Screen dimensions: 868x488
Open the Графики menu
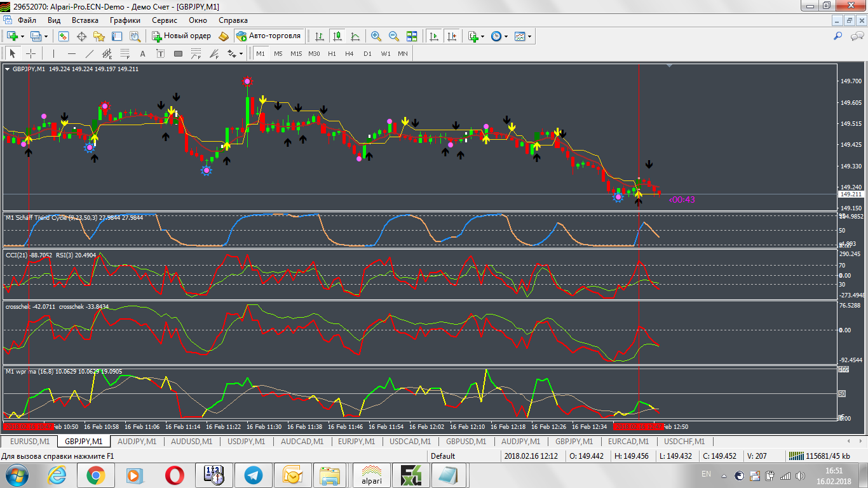[x=125, y=20]
